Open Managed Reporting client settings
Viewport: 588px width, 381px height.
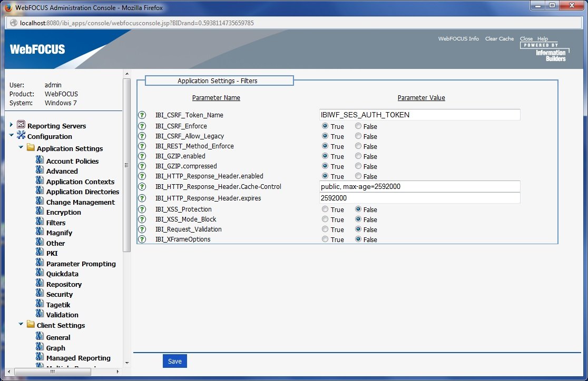79,358
